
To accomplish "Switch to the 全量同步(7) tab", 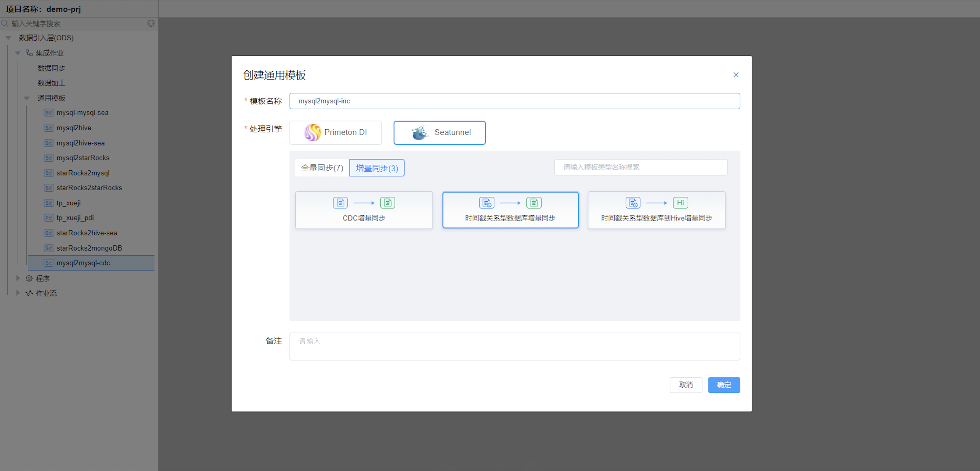I will coord(322,168).
